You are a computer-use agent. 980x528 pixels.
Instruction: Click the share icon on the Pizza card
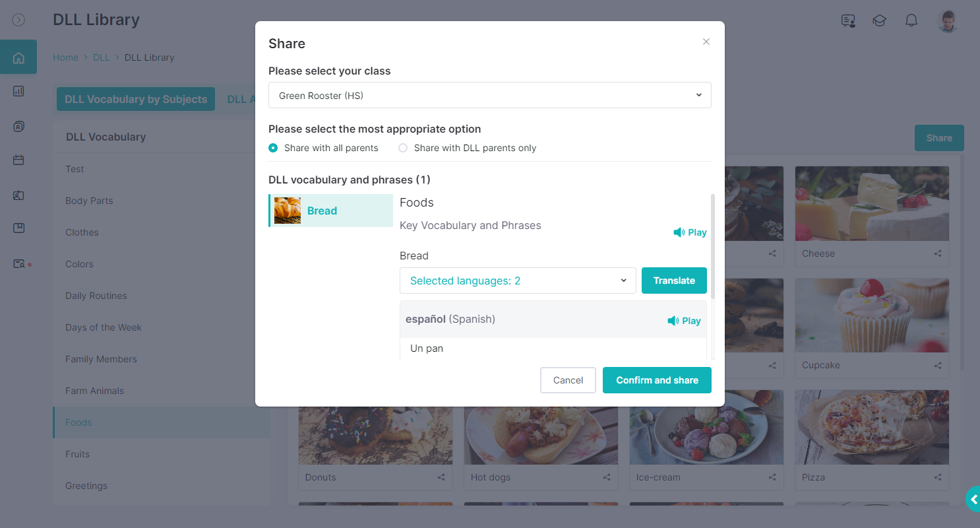coord(938,477)
